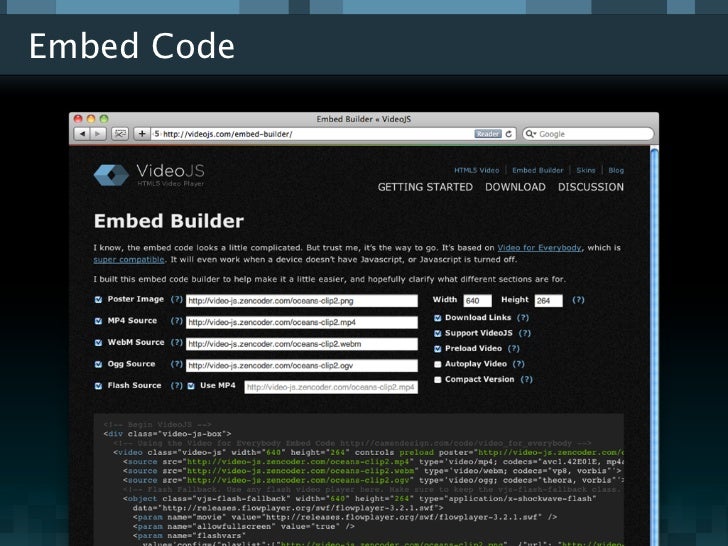Uncheck the Ogg Source checkbox
The image size is (728, 546).
click(98, 364)
